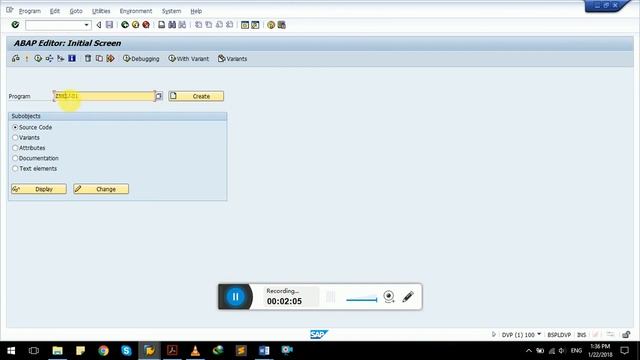640x360 pixels.
Task: Select the Text elements radio button
Action: 15,168
